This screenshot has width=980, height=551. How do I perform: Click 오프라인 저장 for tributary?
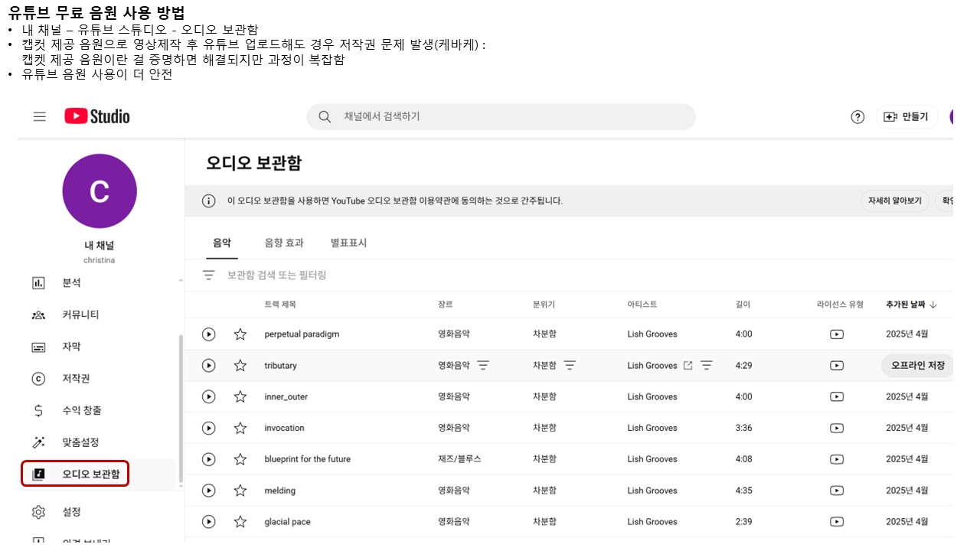click(916, 365)
